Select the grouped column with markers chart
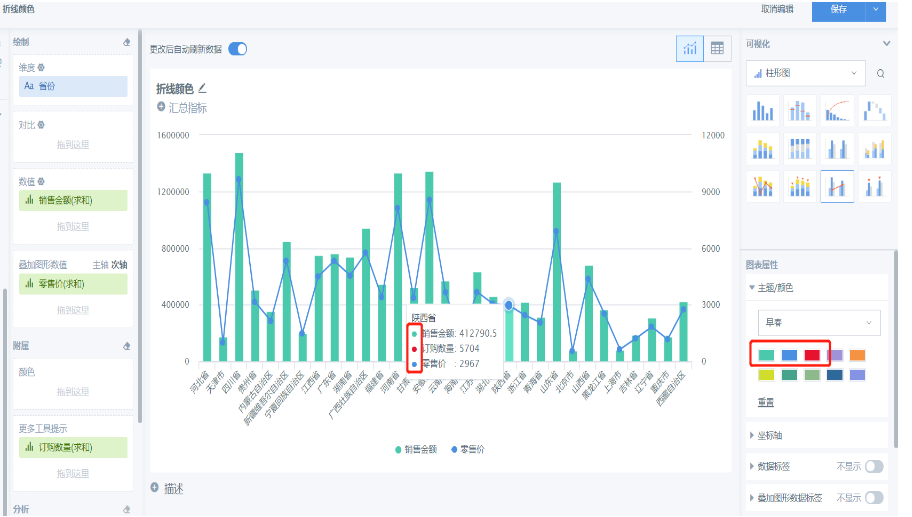Viewport: 912px width, 517px height. [x=874, y=187]
